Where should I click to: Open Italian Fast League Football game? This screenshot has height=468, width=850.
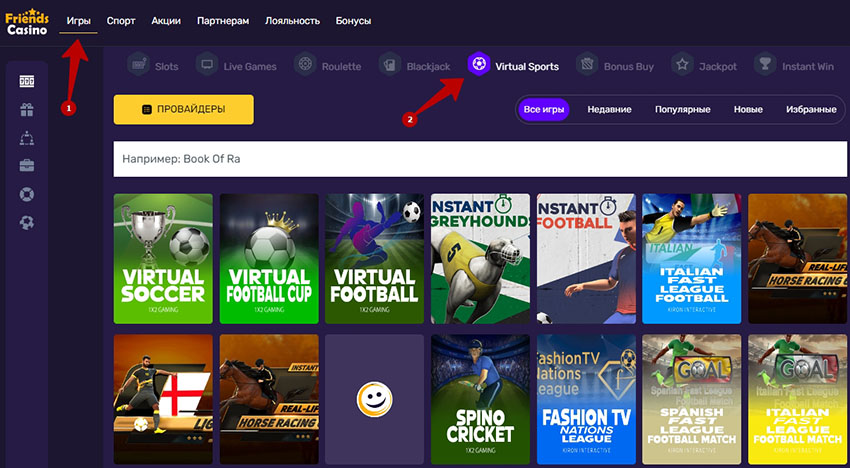point(692,259)
